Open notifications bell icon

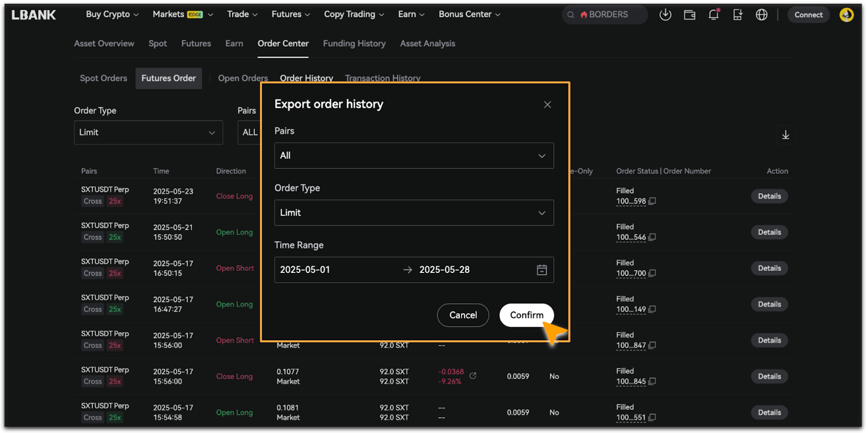click(x=713, y=15)
